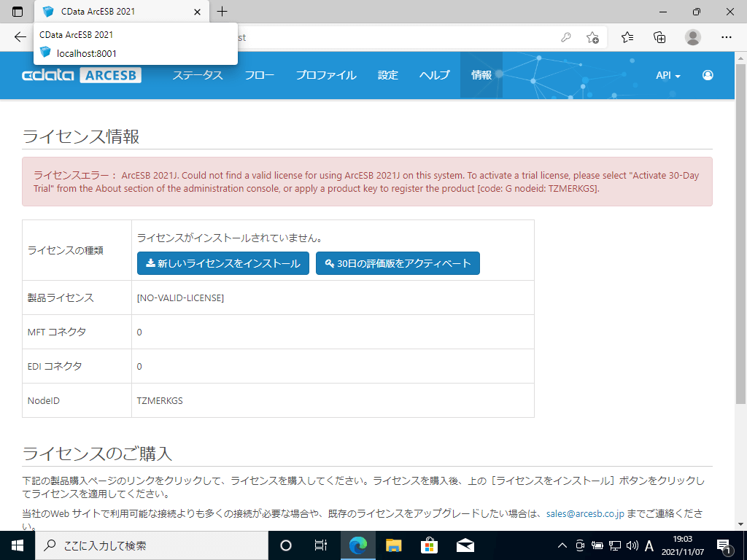Launch Microsoft Store from taskbar
747x560 pixels.
(429, 545)
